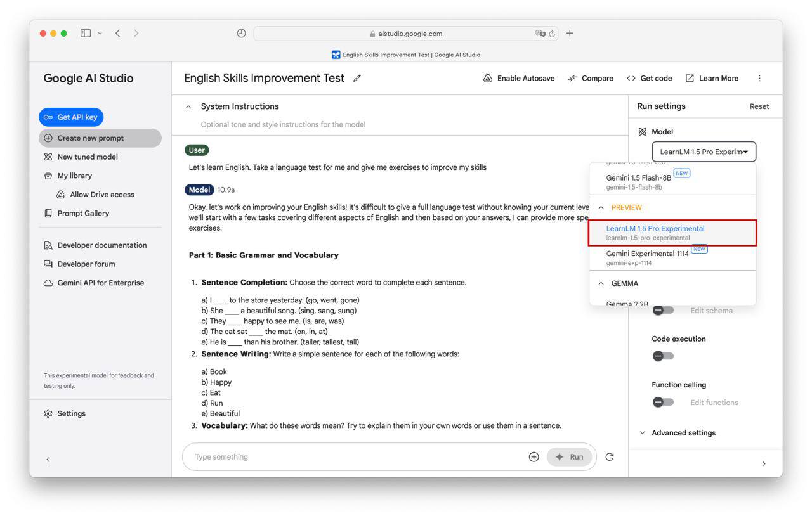This screenshot has width=812, height=516.
Task: Click the Safari new tab plus icon
Action: point(570,34)
